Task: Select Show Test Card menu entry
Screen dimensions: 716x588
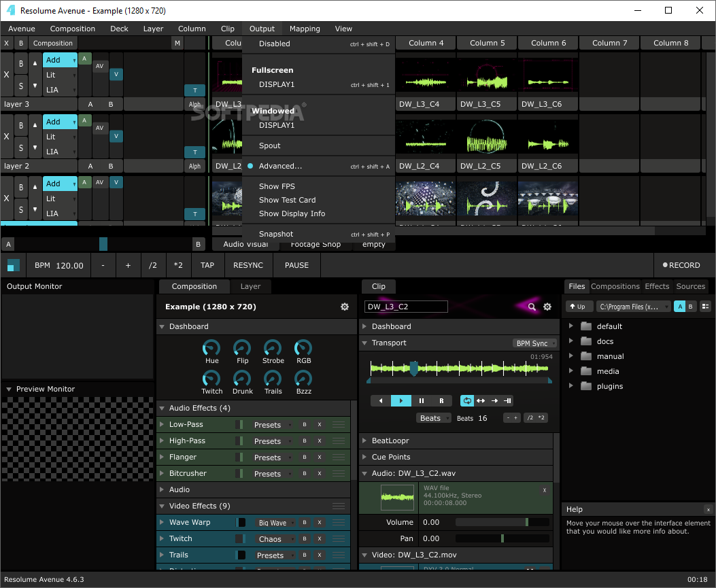Action: coord(287,200)
